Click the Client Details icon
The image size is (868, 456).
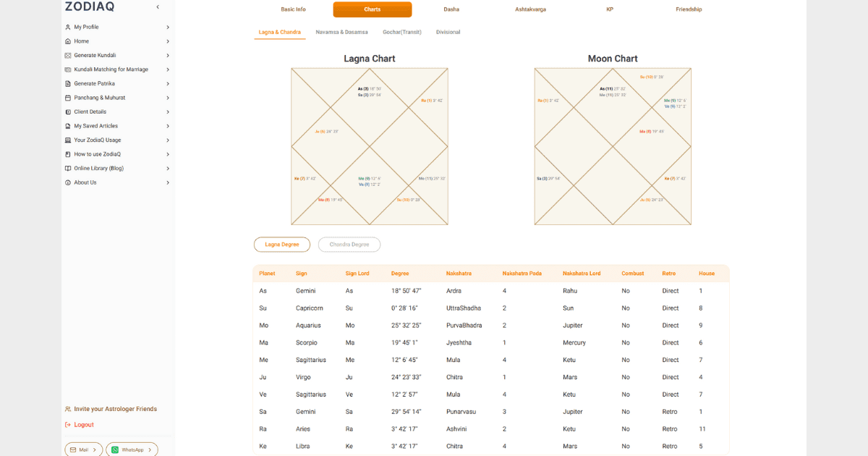click(68, 111)
